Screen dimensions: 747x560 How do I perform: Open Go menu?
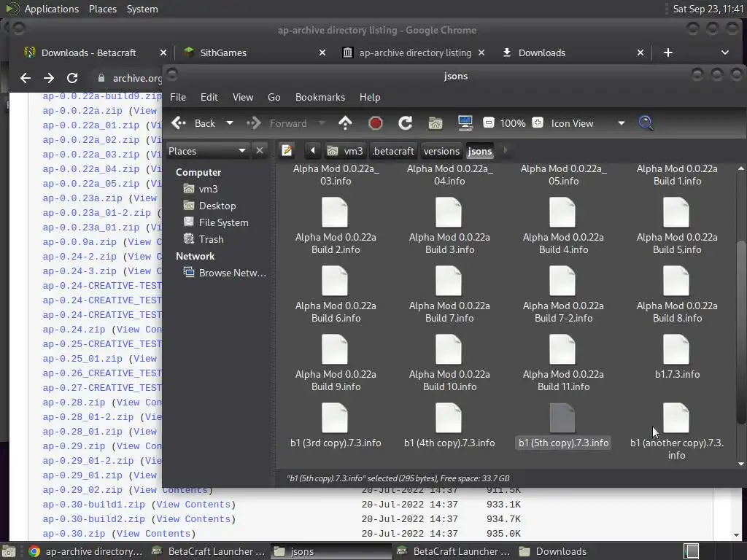[274, 97]
